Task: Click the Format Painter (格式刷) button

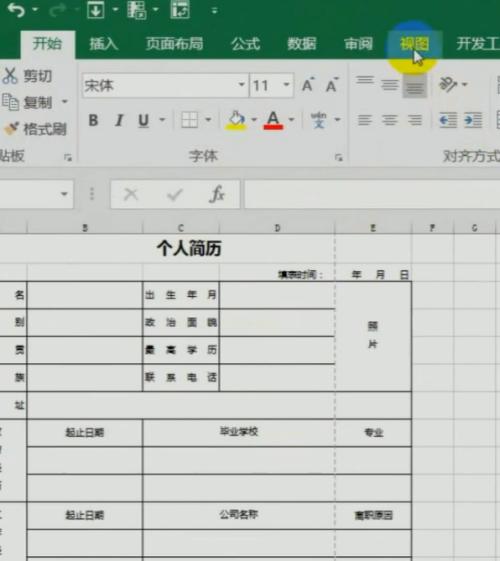Action: click(35, 129)
